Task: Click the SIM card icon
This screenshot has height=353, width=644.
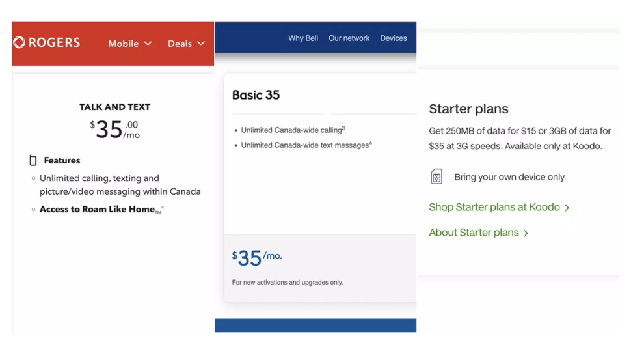Action: [x=436, y=177]
